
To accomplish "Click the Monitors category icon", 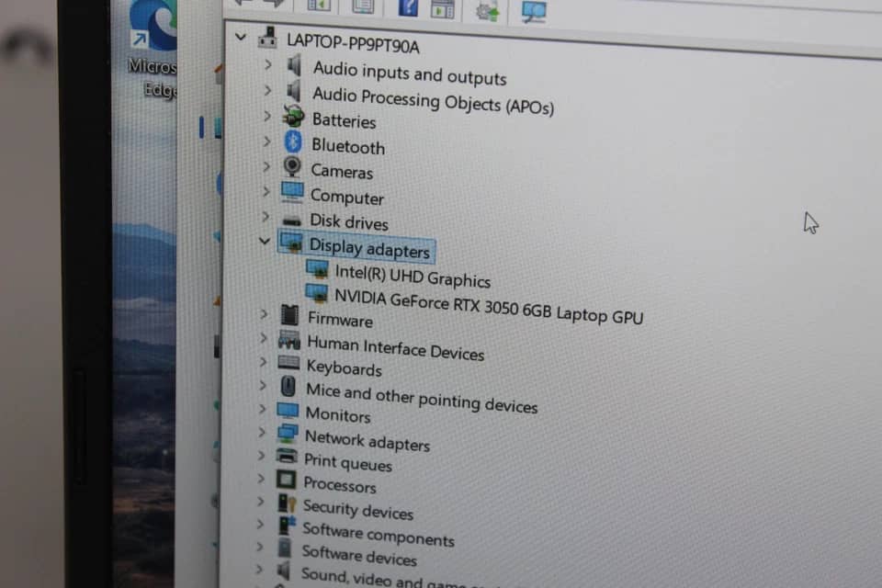I will click(x=288, y=410).
